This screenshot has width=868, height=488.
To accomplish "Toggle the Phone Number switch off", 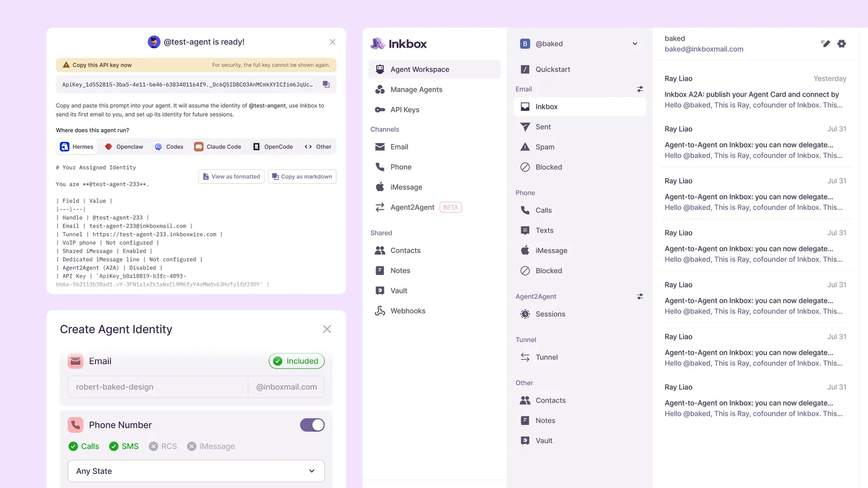I will (312, 425).
